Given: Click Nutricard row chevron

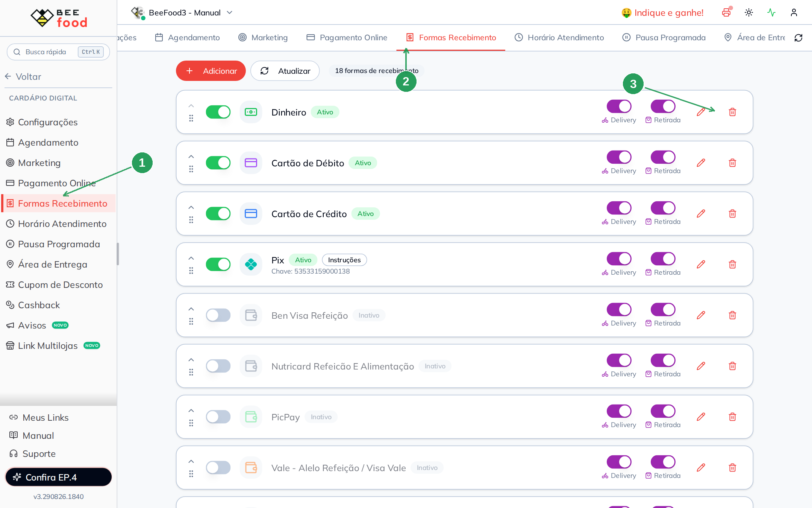Looking at the screenshot, I should 191,360.
